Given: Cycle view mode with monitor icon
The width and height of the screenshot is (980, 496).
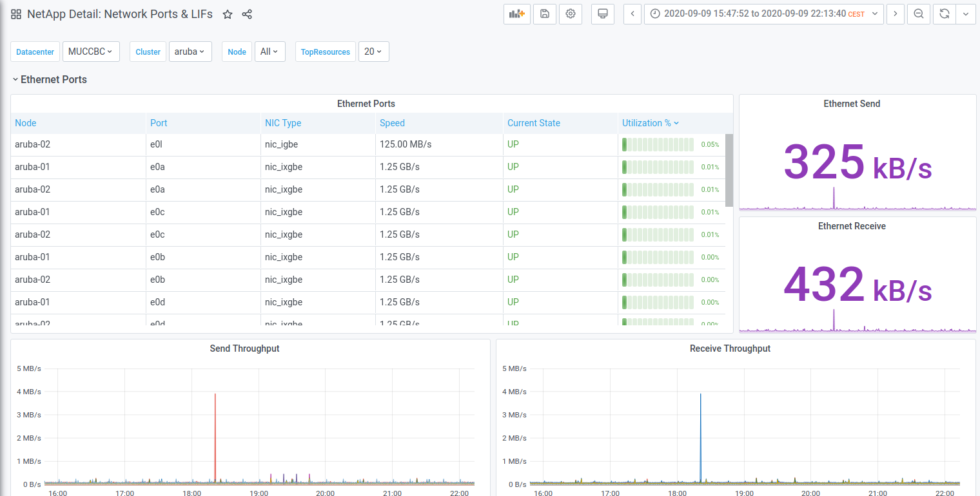Looking at the screenshot, I should pos(603,14).
